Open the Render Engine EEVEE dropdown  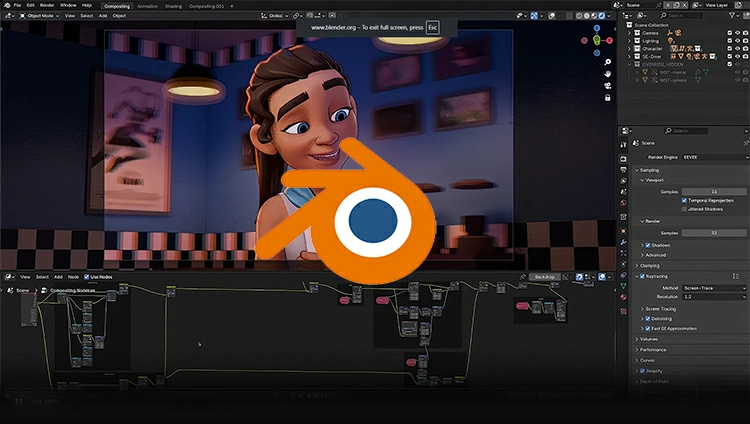point(716,157)
